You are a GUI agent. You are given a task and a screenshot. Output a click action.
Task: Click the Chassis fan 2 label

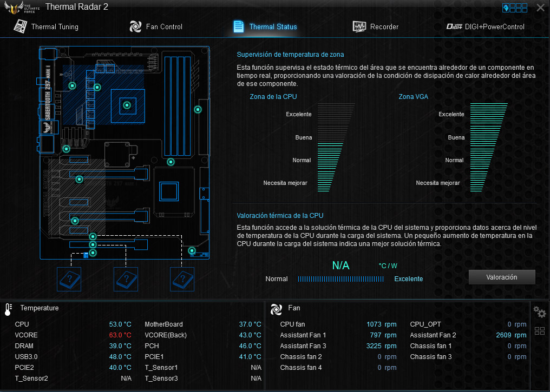click(301, 357)
